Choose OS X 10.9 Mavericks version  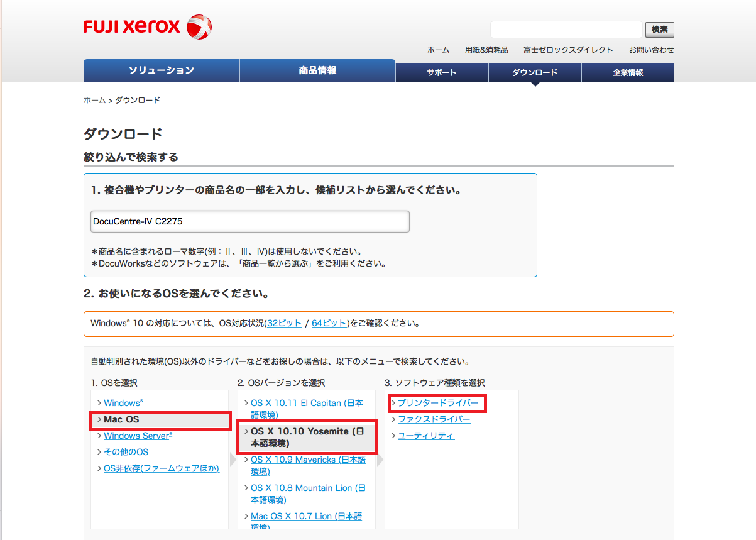(308, 465)
